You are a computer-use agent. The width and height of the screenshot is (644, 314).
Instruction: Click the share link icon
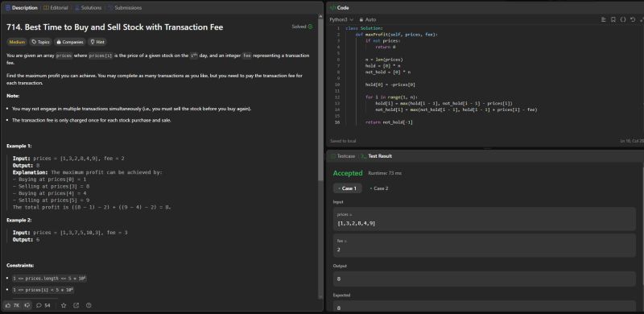[x=76, y=305]
